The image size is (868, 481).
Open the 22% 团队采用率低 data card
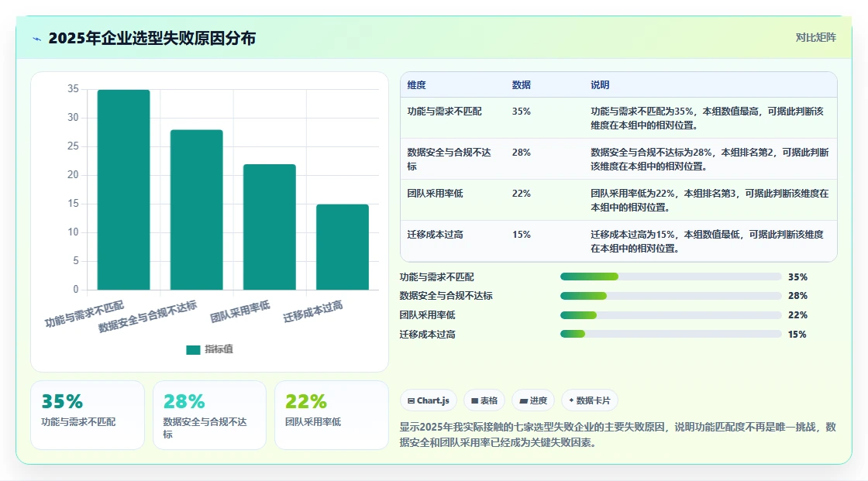point(332,415)
